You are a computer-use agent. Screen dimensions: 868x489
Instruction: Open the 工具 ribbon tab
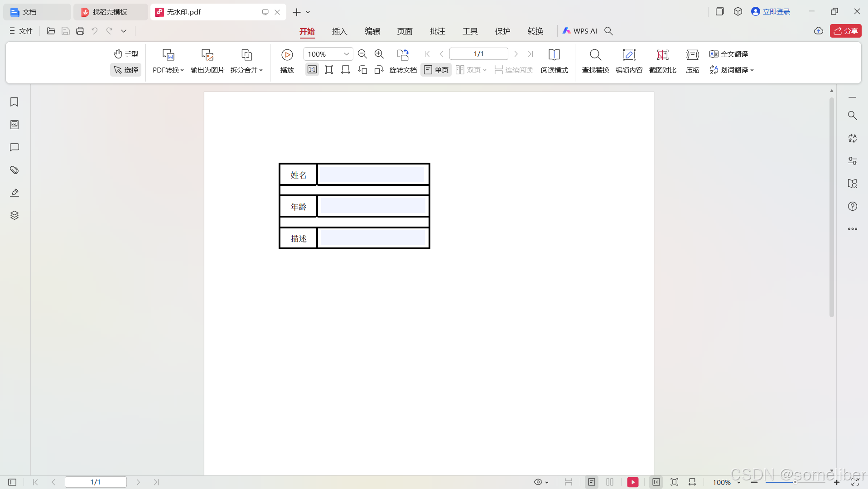(x=470, y=31)
